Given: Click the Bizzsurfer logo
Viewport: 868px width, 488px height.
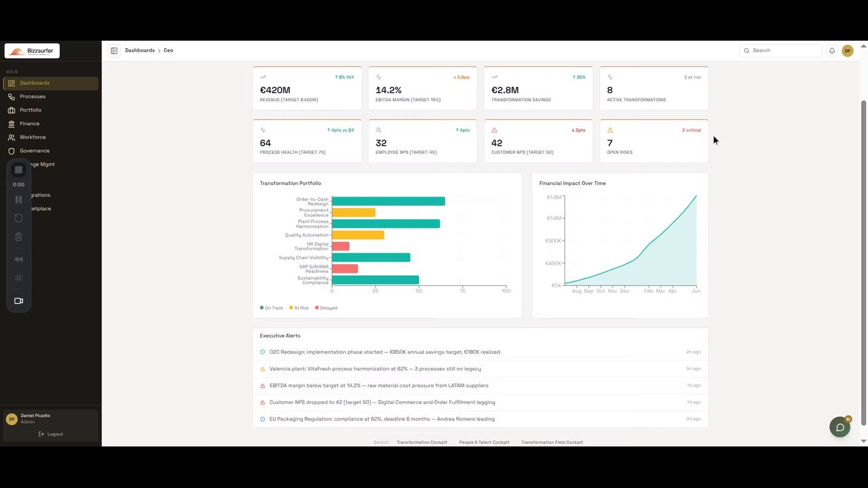Looking at the screenshot, I should (x=32, y=51).
